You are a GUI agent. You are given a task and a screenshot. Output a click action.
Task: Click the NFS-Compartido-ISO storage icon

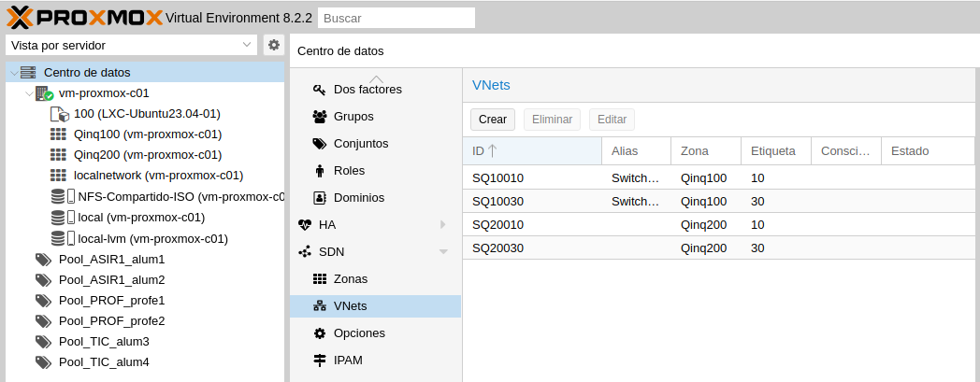click(x=63, y=197)
